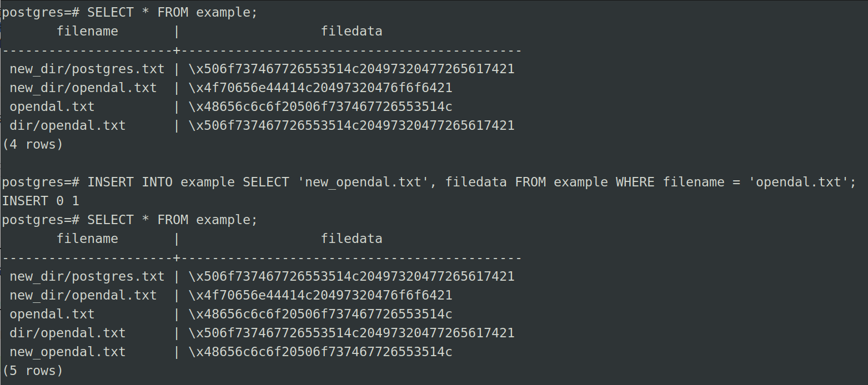Click the INSERT 0 1 result line
Viewport: 868px width, 385px height.
click(41, 201)
